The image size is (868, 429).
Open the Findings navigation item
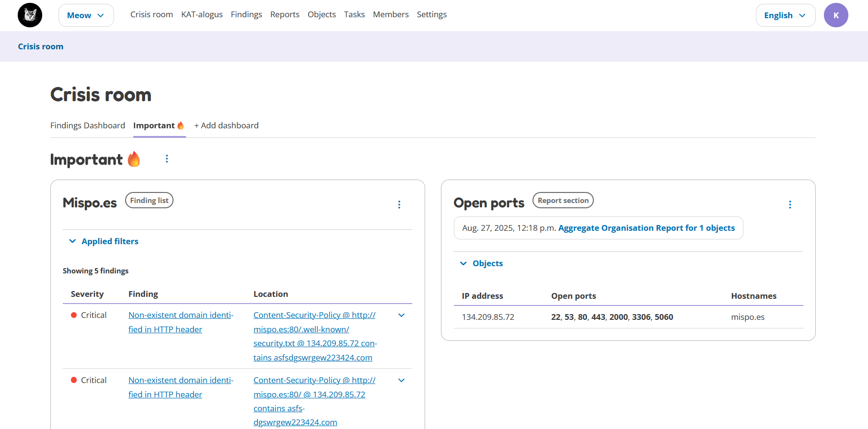coord(246,14)
